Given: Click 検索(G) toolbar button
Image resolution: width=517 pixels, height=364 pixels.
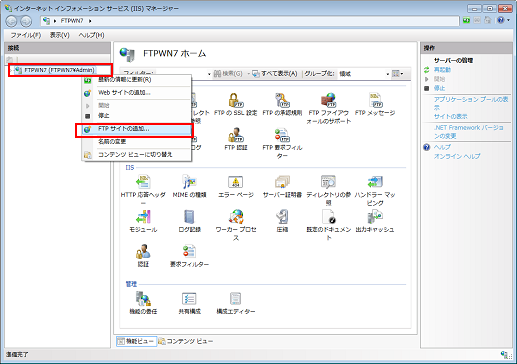Looking at the screenshot, I should [x=228, y=74].
